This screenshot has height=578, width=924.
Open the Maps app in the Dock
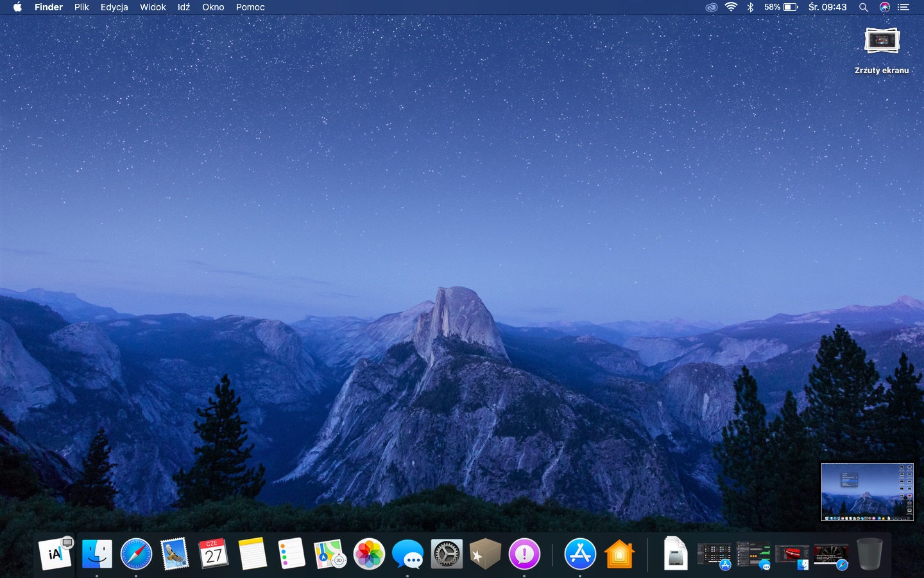click(x=330, y=554)
